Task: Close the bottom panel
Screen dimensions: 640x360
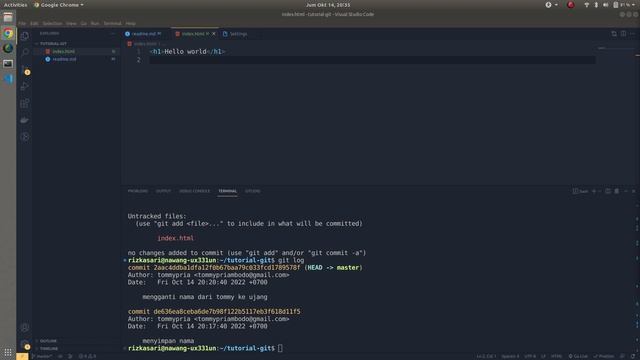Action: pos(633,191)
